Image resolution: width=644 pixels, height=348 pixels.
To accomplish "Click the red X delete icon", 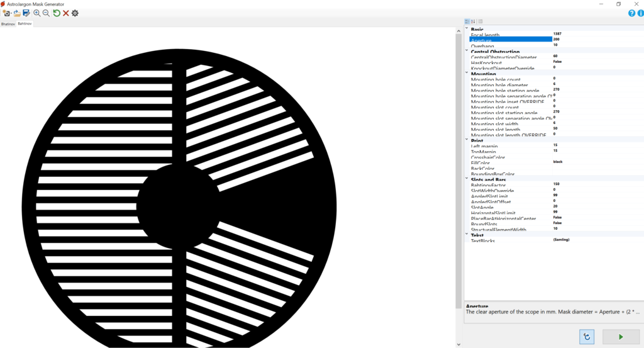I will 65,13.
